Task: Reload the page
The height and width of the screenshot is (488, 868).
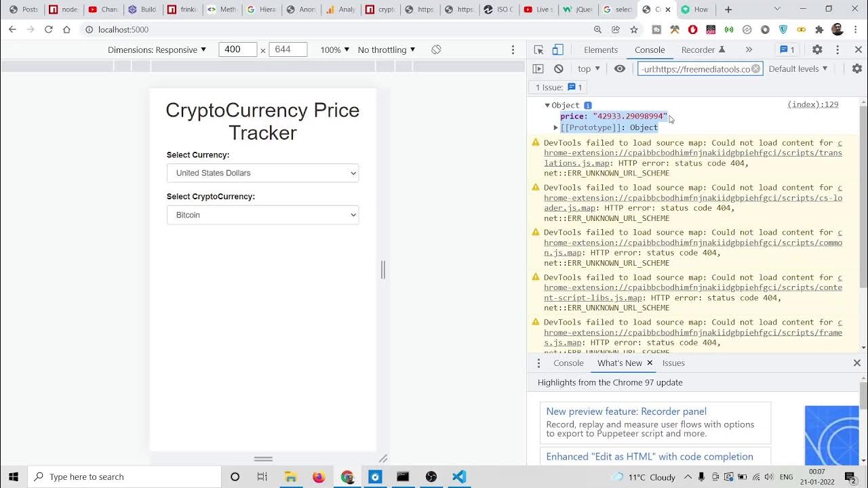Action: coord(49,29)
